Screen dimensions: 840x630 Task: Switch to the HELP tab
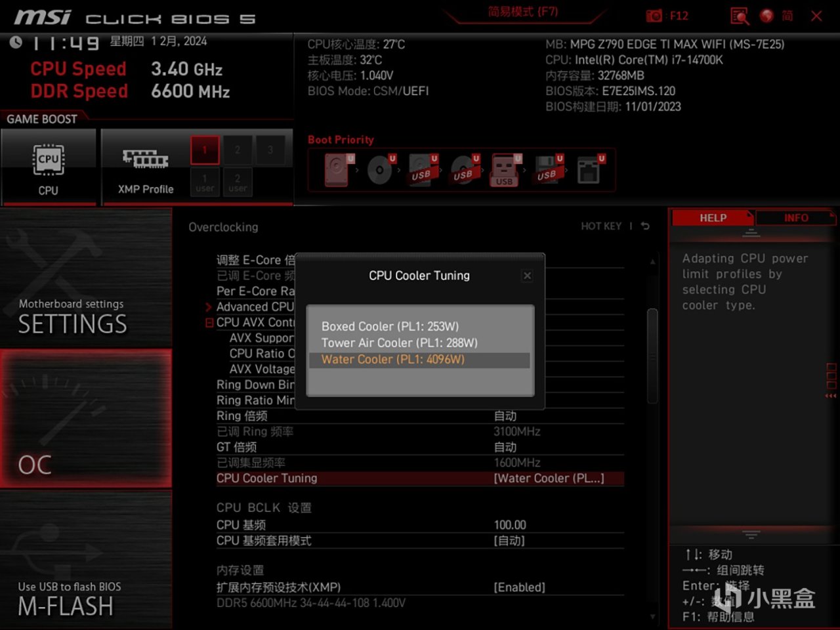(713, 217)
